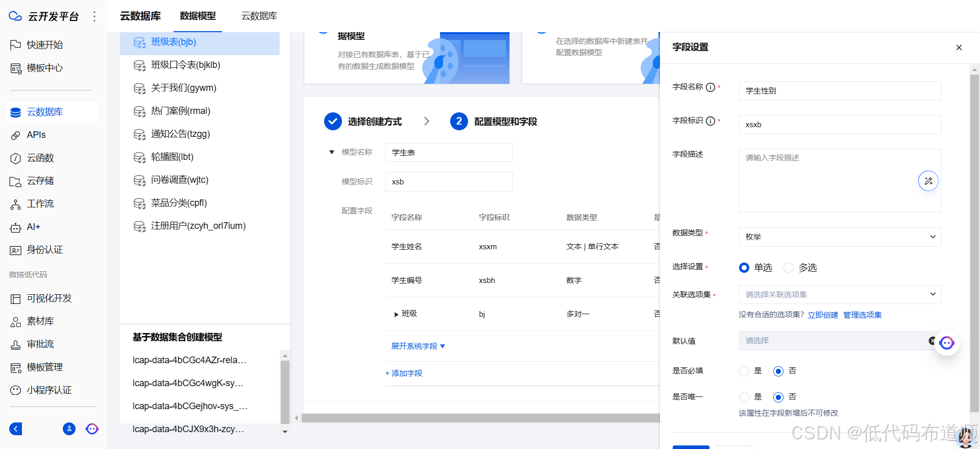
Task: Open 工作流 workflow icon
Action: coord(15,204)
